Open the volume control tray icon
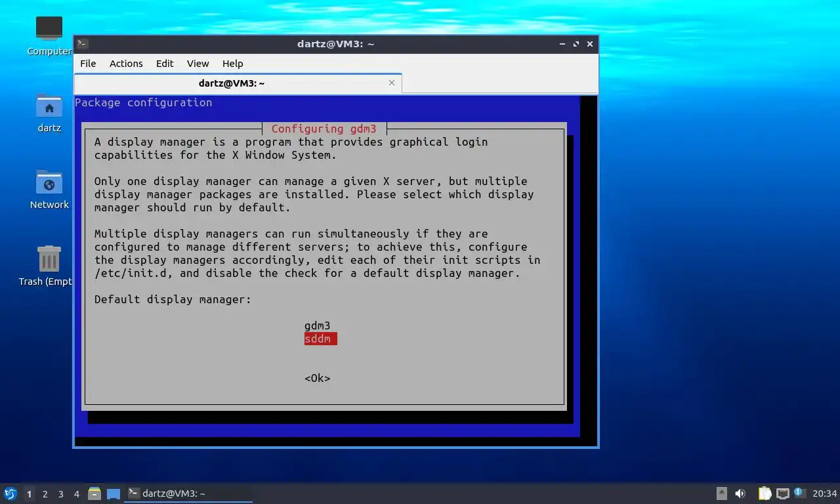The image size is (840, 504). coord(740,493)
